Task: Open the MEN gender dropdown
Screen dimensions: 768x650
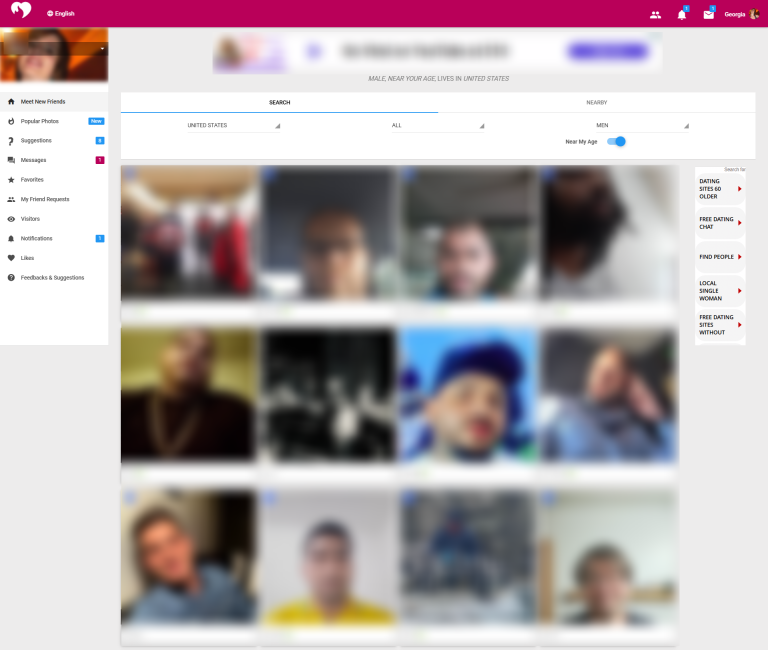Action: (643, 125)
